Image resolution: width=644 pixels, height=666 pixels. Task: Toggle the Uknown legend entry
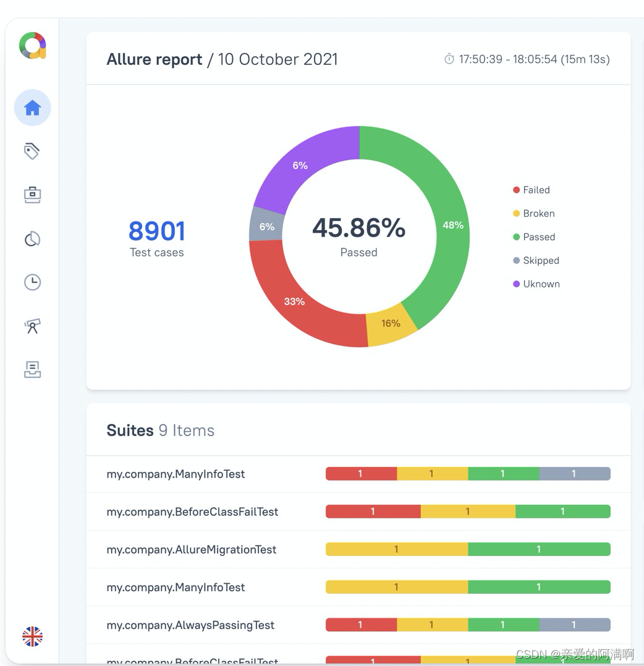536,284
